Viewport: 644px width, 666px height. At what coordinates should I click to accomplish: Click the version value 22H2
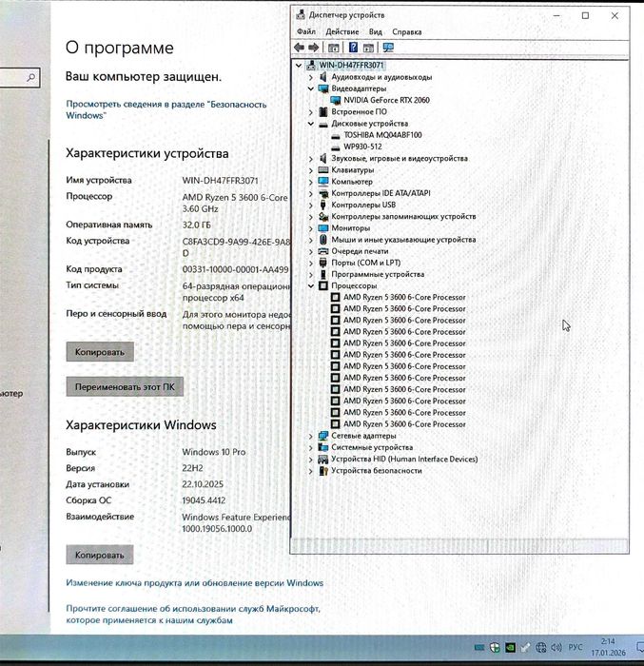click(192, 468)
